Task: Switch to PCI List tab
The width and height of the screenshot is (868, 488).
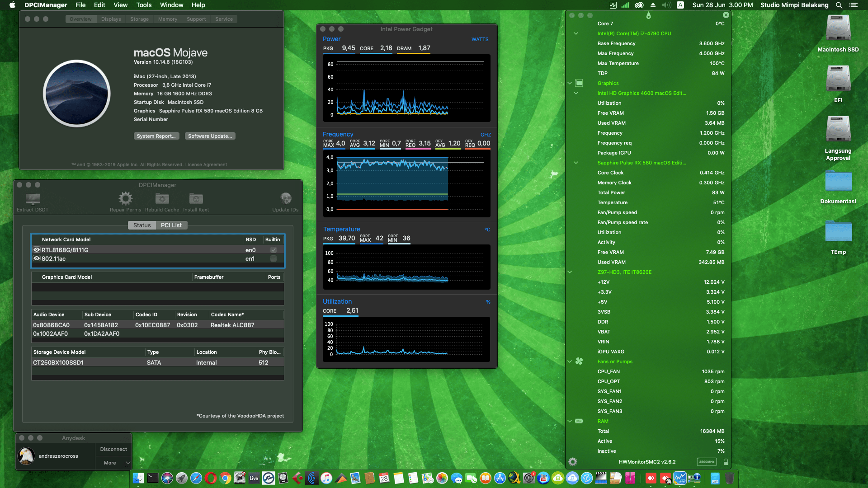Action: [x=171, y=225]
